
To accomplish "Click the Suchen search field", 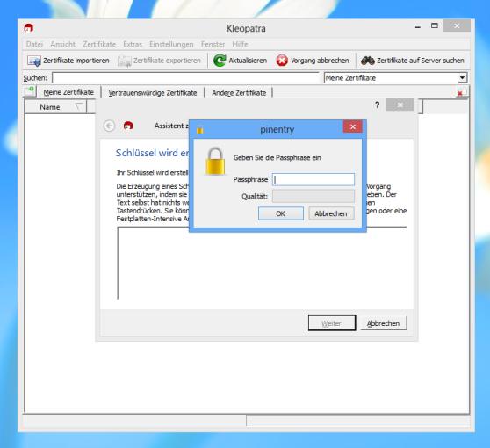I will point(186,78).
